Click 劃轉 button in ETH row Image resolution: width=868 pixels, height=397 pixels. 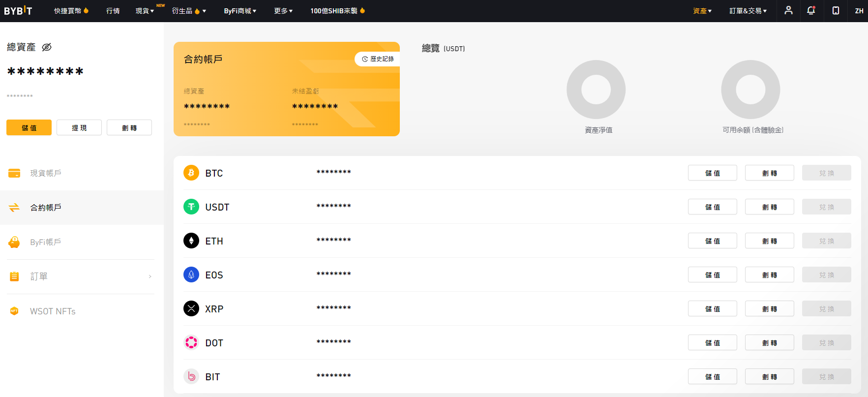(770, 241)
